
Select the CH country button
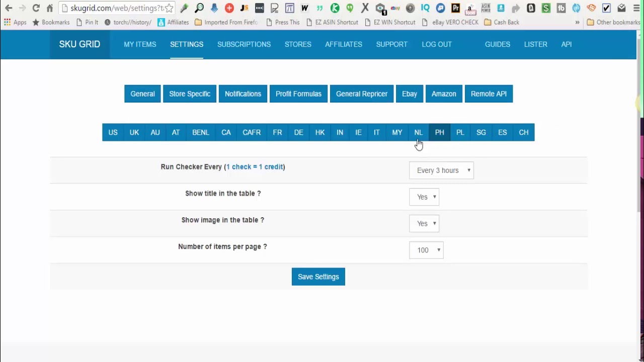pyautogui.click(x=524, y=133)
